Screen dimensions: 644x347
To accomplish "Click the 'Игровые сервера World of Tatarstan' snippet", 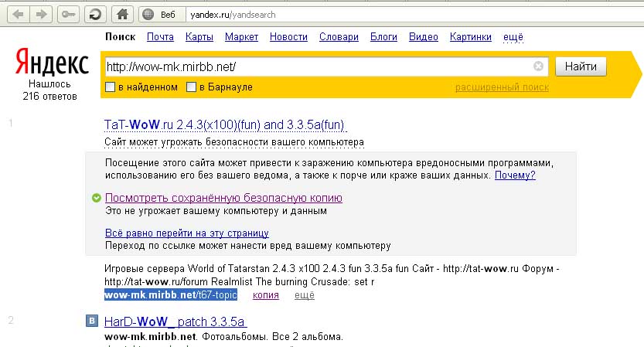I will [332, 275].
